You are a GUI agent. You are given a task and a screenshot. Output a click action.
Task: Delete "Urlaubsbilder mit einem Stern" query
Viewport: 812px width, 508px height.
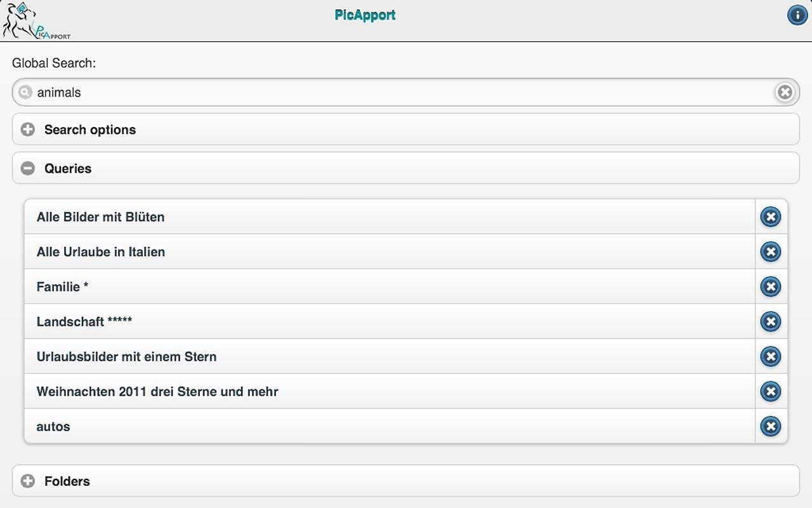pos(770,357)
